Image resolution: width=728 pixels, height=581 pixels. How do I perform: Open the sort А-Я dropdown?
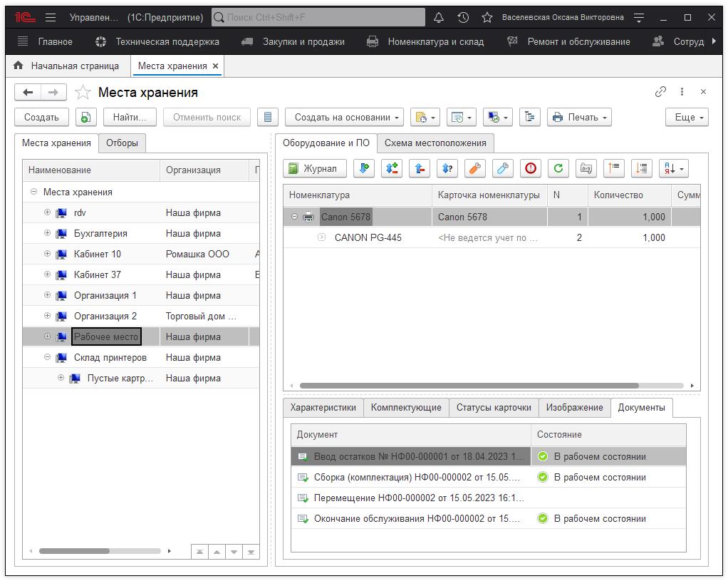674,168
